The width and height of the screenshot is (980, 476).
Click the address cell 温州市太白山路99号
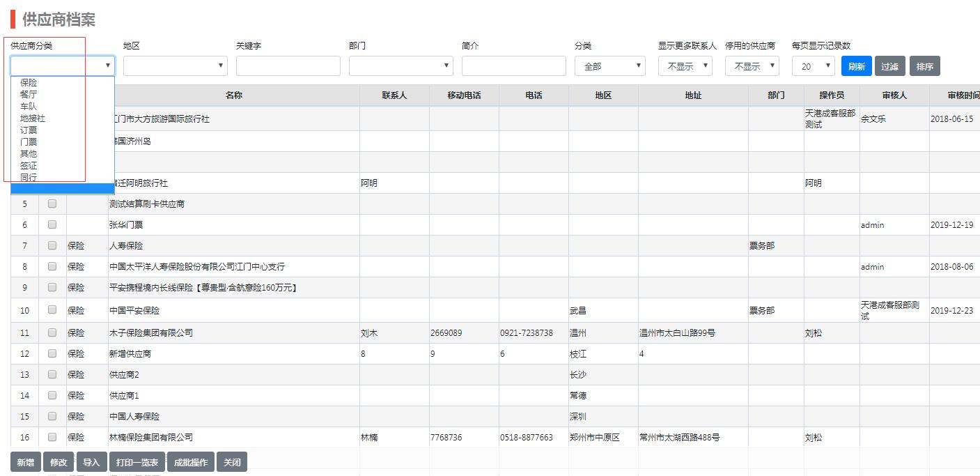[677, 333]
